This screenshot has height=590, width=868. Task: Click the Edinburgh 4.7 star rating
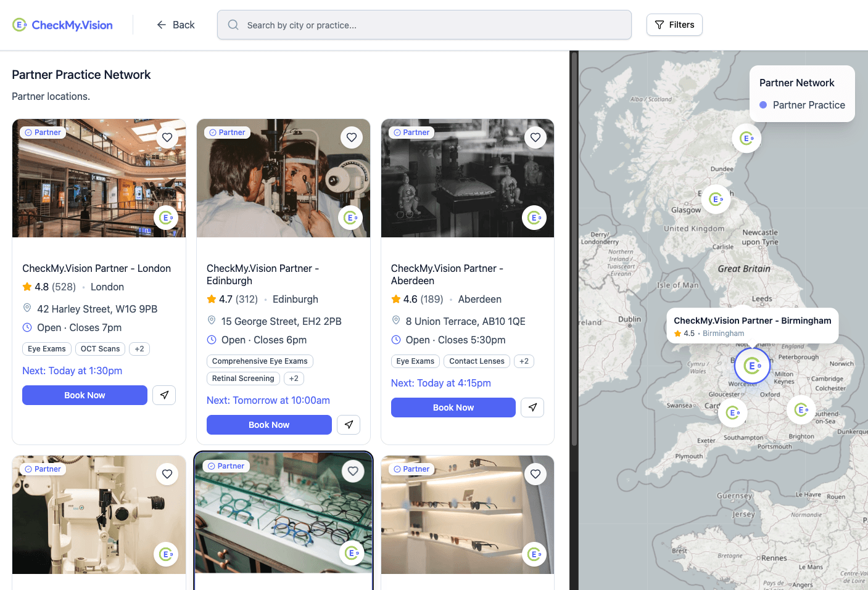[x=233, y=299]
